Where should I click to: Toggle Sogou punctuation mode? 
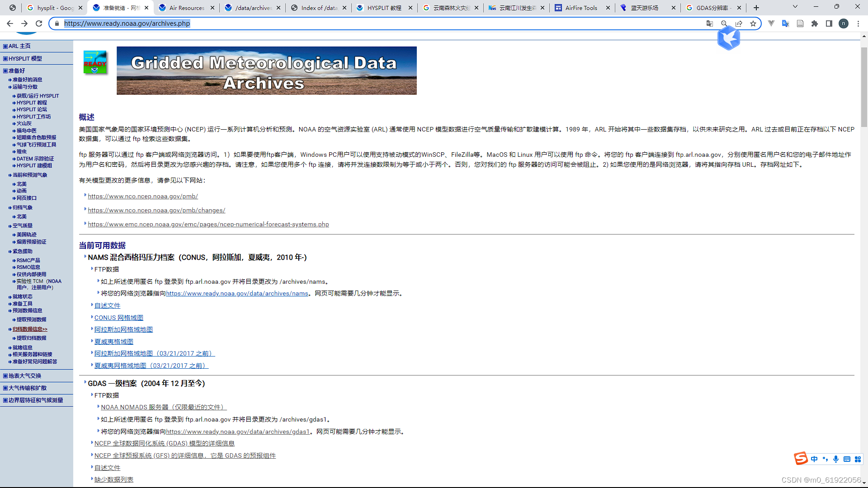(x=825, y=459)
